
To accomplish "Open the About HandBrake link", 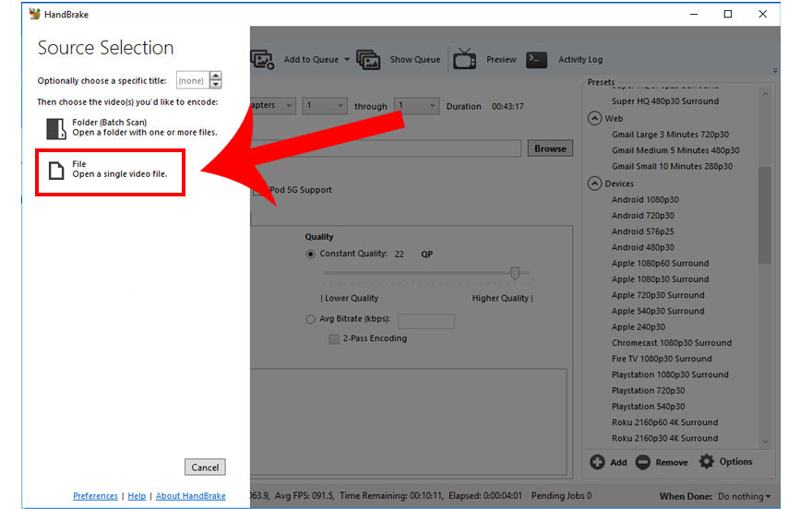I will click(x=191, y=495).
